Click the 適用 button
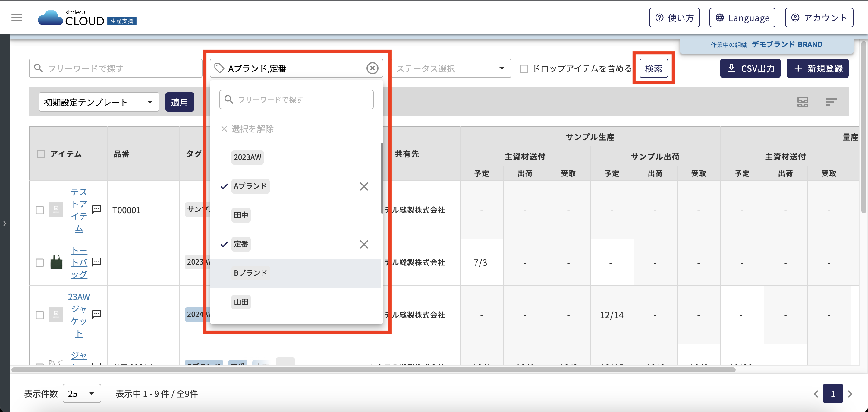Viewport: 868px width, 412px height. point(180,102)
